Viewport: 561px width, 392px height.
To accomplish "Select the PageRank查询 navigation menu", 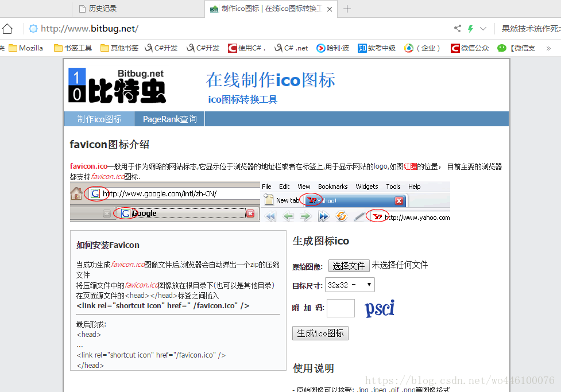I will [169, 119].
